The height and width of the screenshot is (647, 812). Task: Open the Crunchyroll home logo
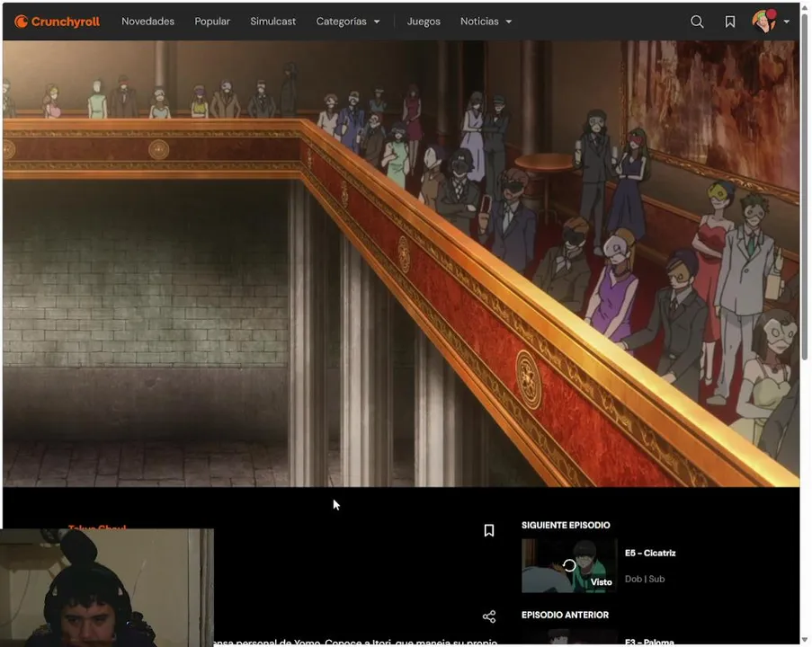(x=58, y=22)
